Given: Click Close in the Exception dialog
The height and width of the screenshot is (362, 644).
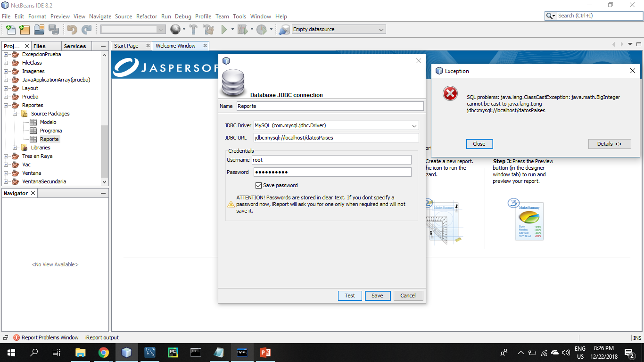Looking at the screenshot, I should pyautogui.click(x=479, y=144).
